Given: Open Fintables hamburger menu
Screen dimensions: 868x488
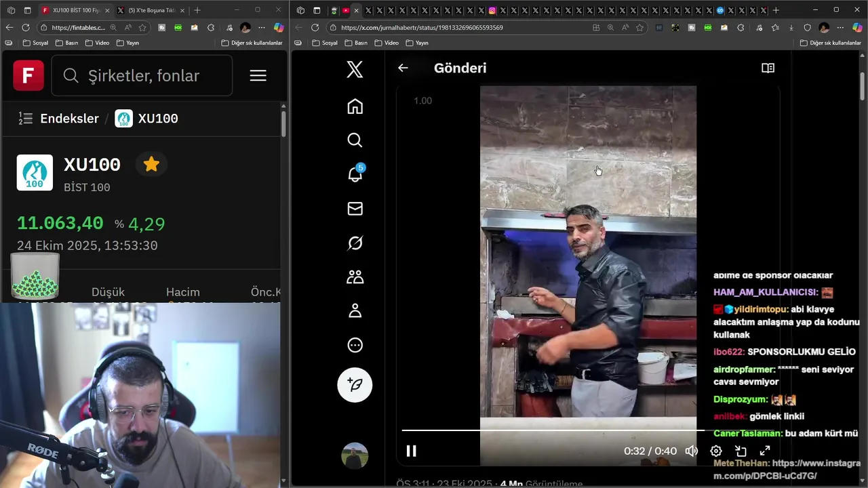Looking at the screenshot, I should coord(258,75).
